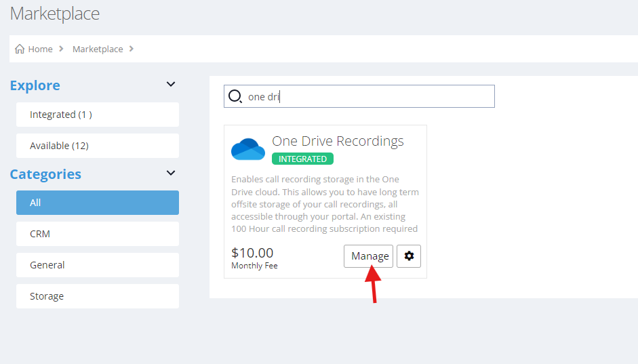Select the All category
The height and width of the screenshot is (364, 638).
click(98, 203)
